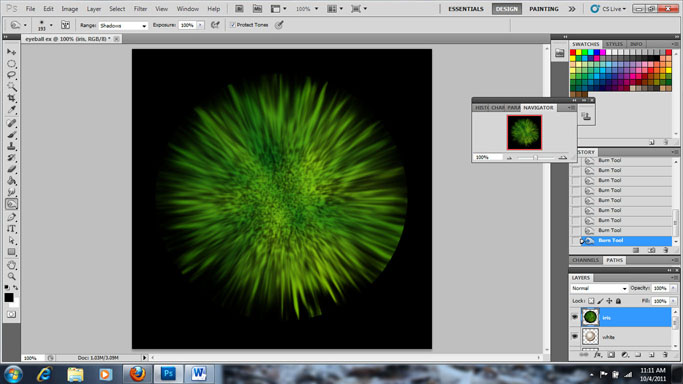Switch to the Essentials workspace
Image resolution: width=683 pixels, height=384 pixels.
[x=466, y=9]
